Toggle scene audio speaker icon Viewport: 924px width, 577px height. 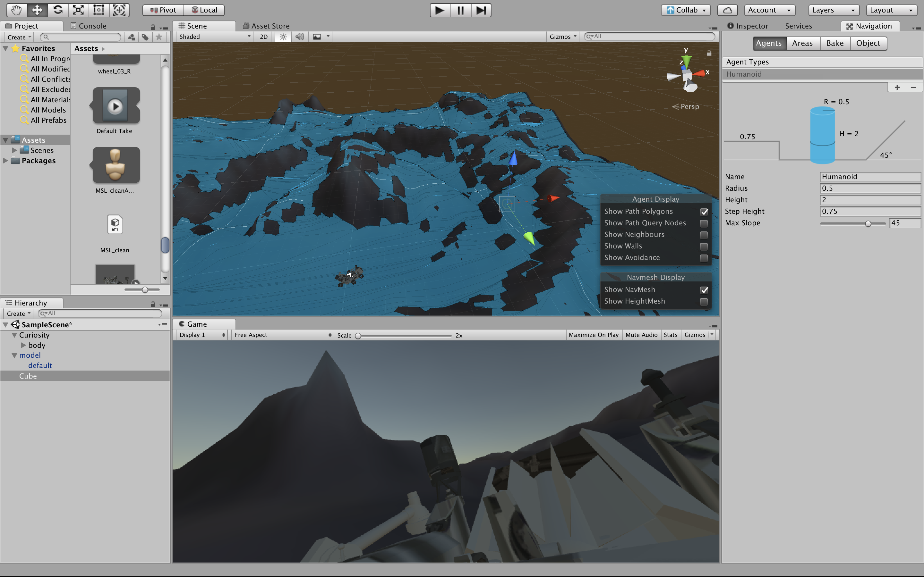click(300, 37)
